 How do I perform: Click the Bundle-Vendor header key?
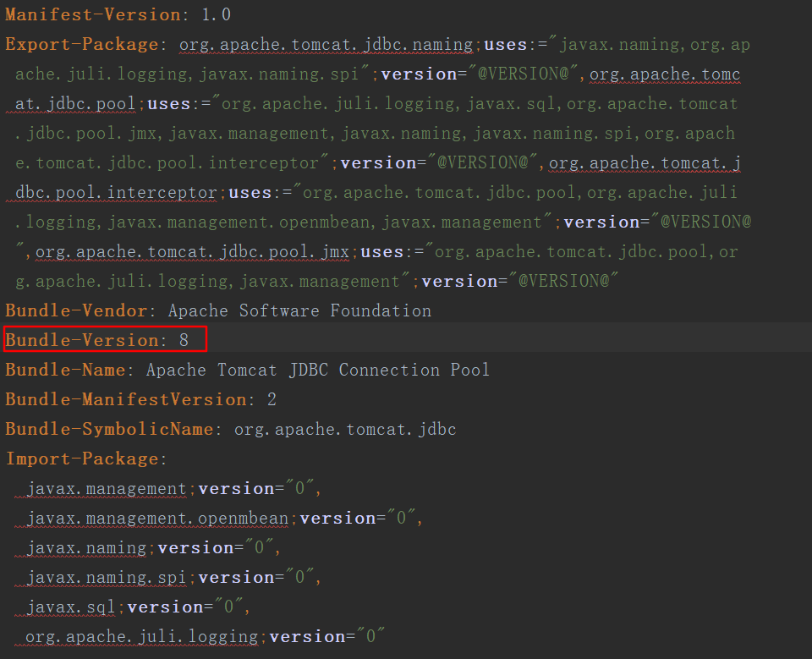click(77, 310)
